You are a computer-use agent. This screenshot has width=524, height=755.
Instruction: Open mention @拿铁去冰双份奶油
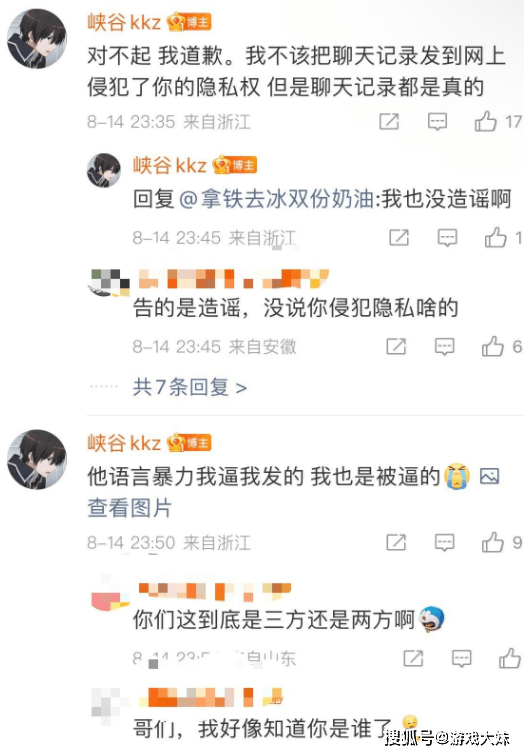coord(277,199)
